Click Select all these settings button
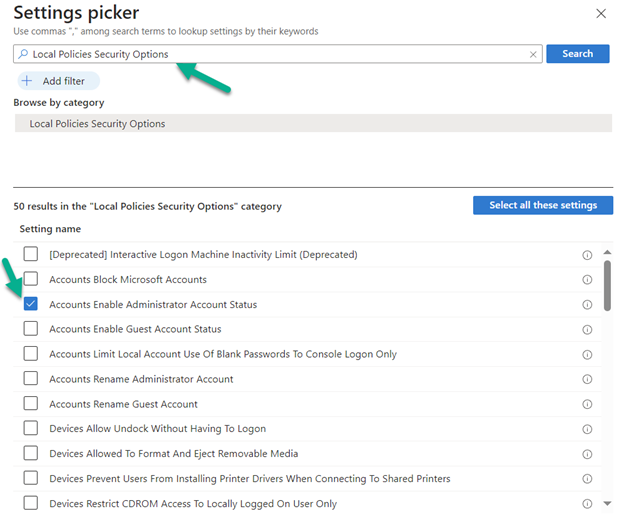This screenshot has width=624, height=529. click(x=543, y=205)
